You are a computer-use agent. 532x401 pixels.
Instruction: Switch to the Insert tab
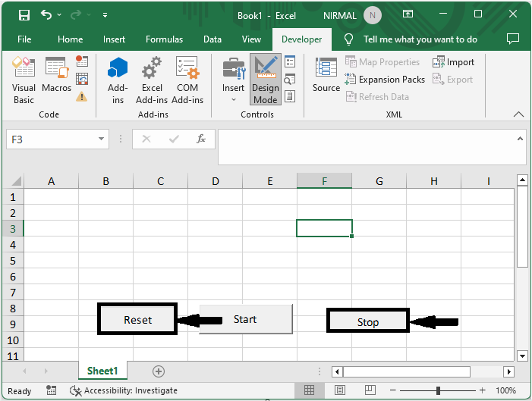[114, 39]
